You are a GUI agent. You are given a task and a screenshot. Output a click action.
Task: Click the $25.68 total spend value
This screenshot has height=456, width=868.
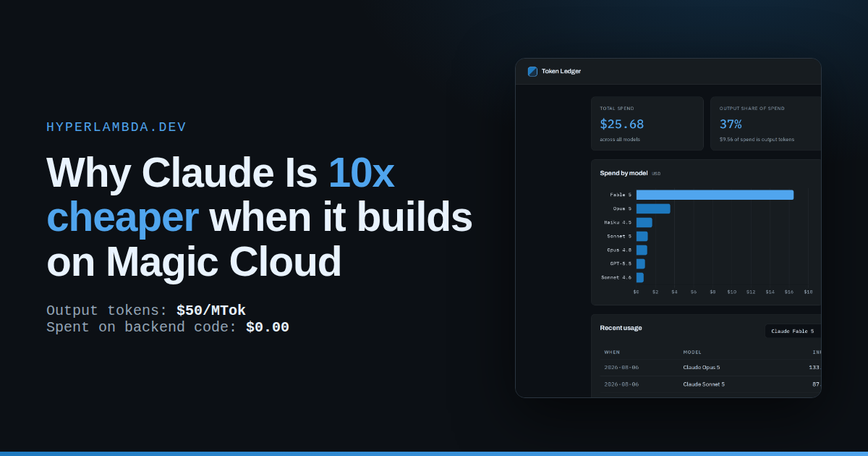(x=622, y=124)
